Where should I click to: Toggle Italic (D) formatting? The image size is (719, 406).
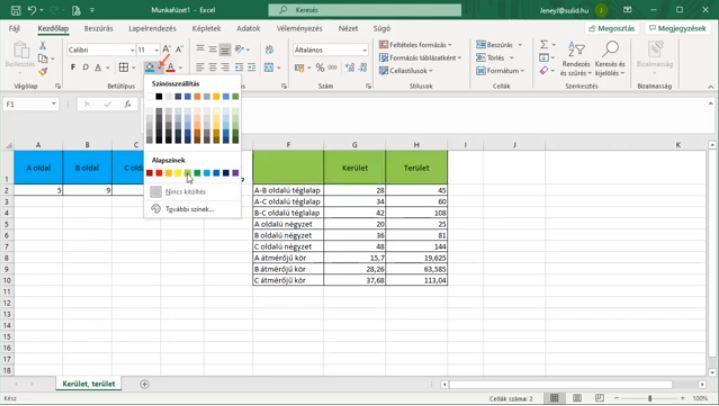pyautogui.click(x=86, y=67)
